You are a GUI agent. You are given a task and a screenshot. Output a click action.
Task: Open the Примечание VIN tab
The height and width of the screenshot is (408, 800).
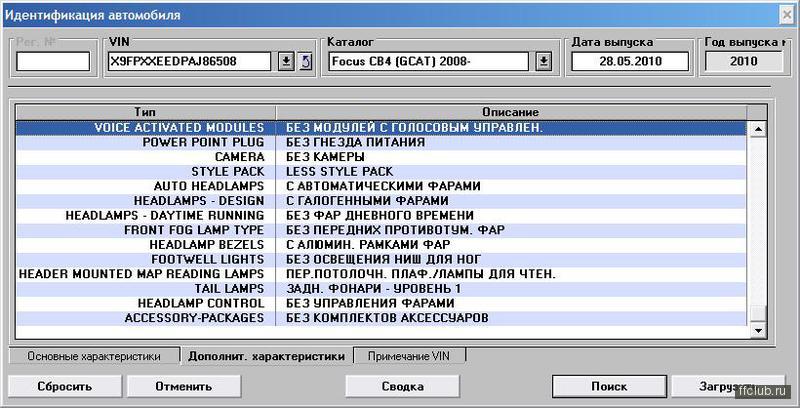[409, 356]
